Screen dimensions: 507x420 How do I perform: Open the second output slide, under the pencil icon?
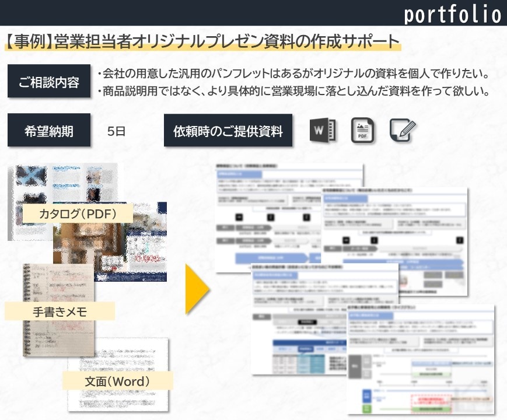point(394,241)
